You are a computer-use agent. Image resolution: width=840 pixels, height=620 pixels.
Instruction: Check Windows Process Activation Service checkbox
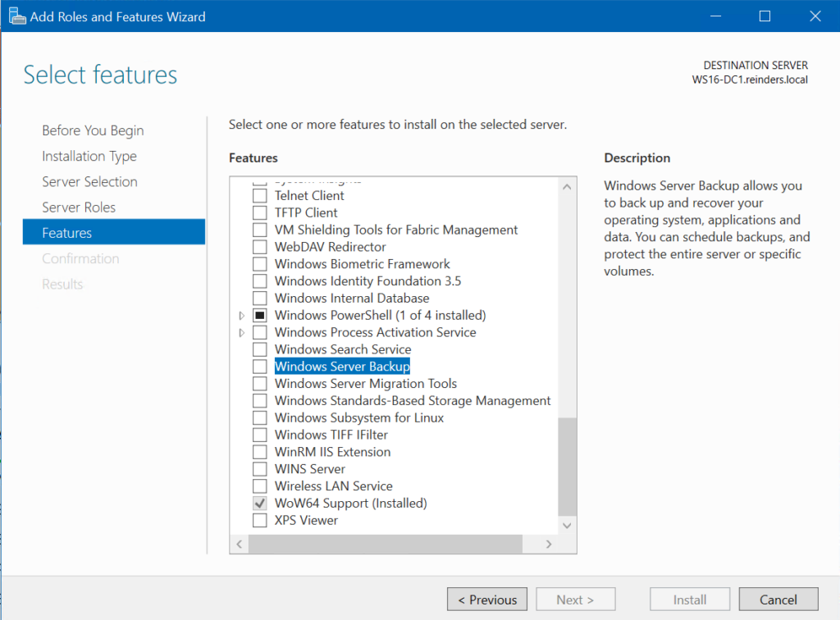click(260, 332)
